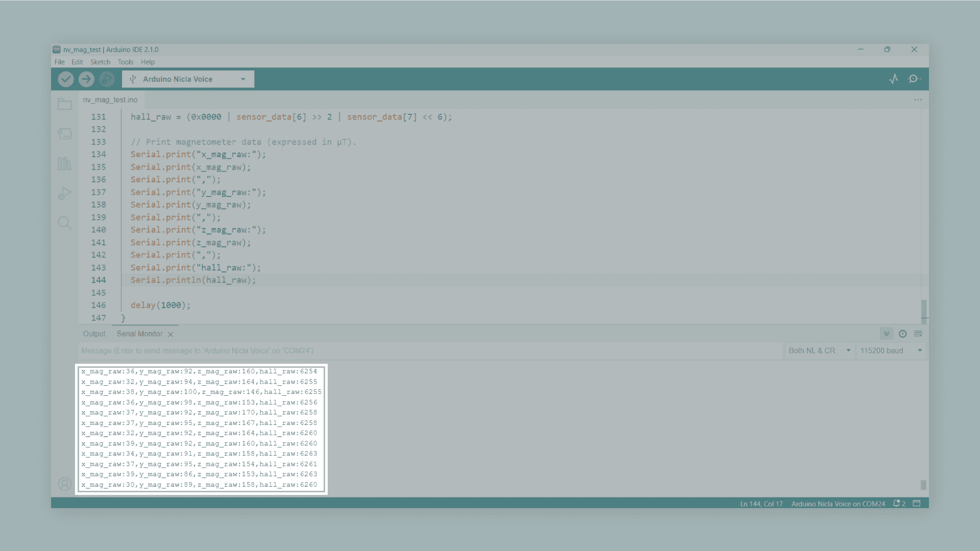The image size is (980, 551).
Task: Open the Library Manager sidebar icon
Action: point(64,163)
